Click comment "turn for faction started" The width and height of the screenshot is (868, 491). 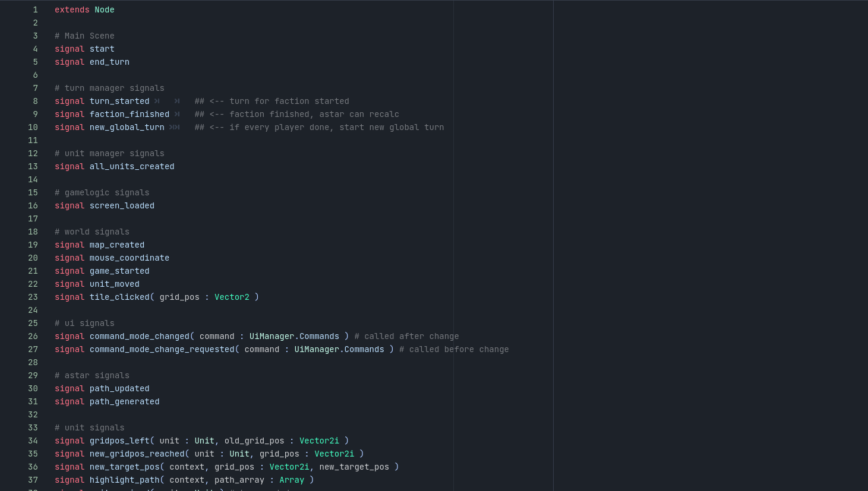tap(289, 101)
